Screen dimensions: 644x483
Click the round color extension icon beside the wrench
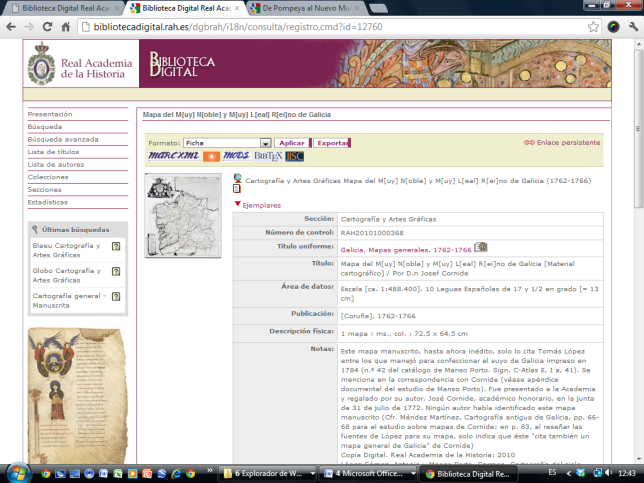click(x=613, y=27)
